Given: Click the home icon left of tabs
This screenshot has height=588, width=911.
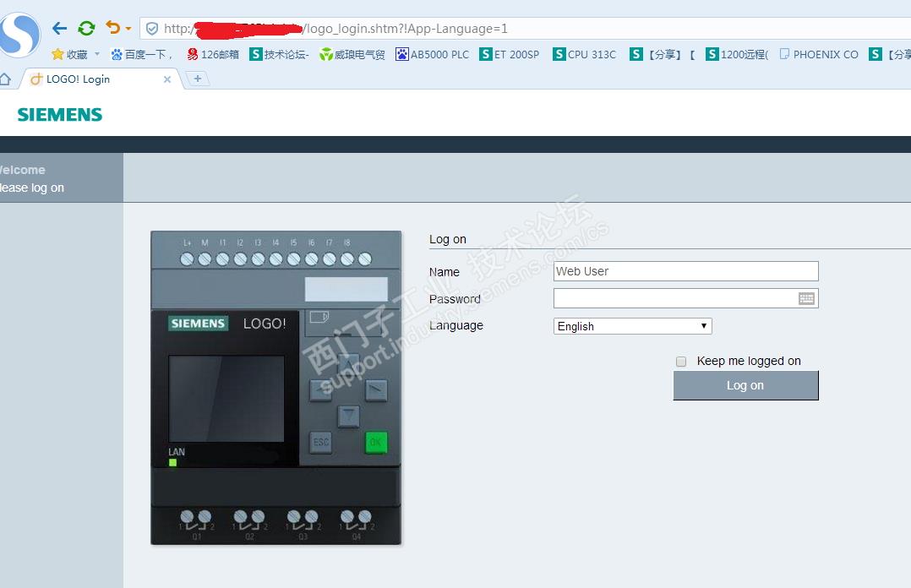Looking at the screenshot, I should (x=5, y=79).
